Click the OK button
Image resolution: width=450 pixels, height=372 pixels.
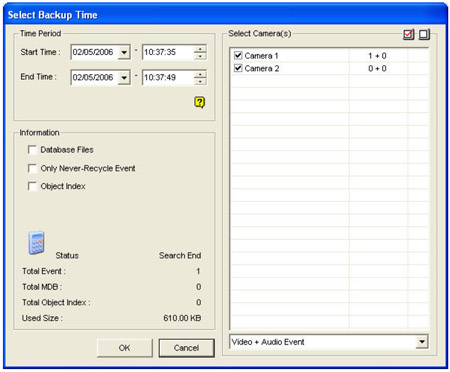pyautogui.click(x=124, y=348)
